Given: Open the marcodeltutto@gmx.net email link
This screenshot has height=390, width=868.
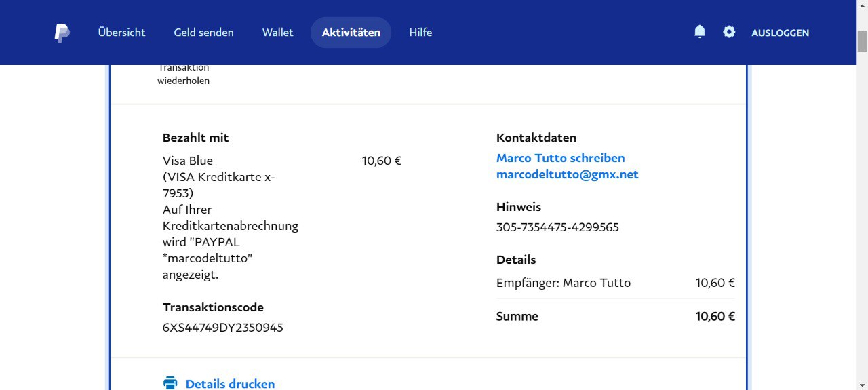Looking at the screenshot, I should [x=567, y=174].
